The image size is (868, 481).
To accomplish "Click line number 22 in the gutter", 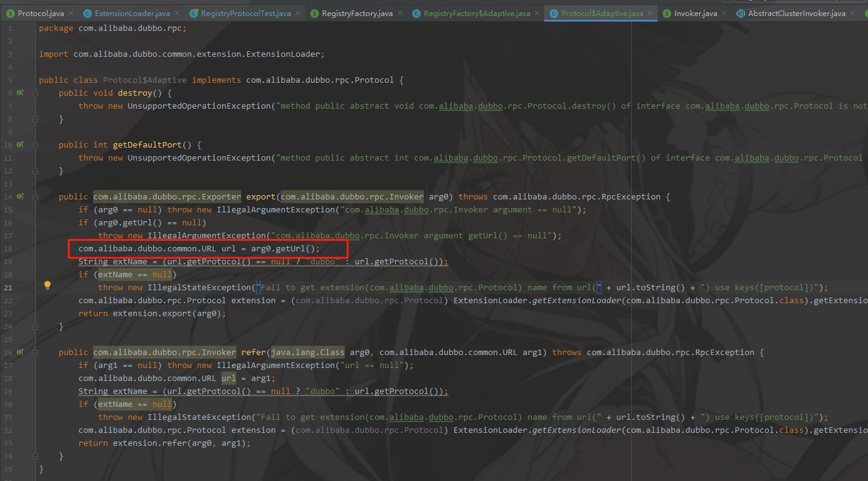I will (x=8, y=300).
